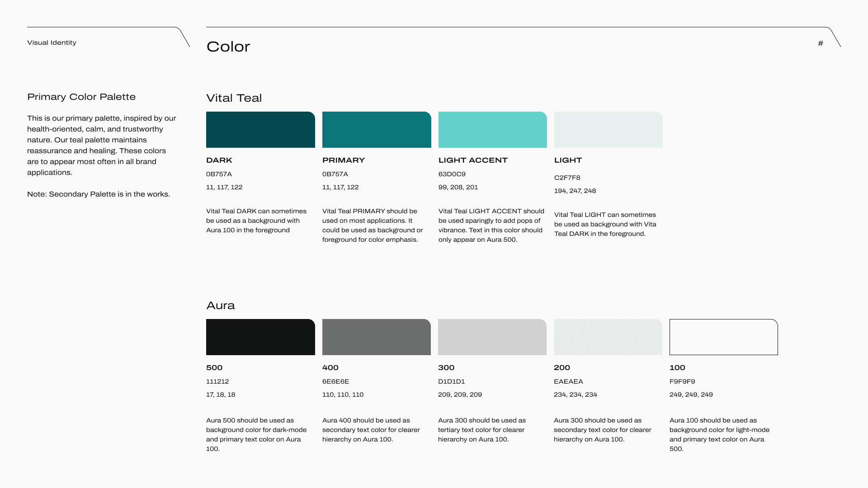This screenshot has height=488, width=868.
Task: Click the 6E6E6E hex value
Action: [x=335, y=381]
